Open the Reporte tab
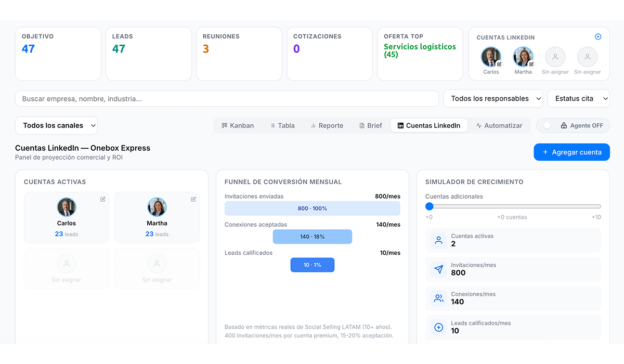Viewport: 624px width, 364px height. [x=327, y=125]
